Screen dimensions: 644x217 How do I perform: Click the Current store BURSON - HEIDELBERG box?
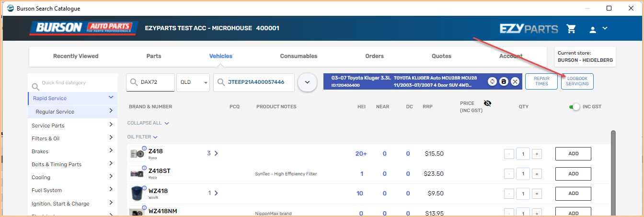pos(585,57)
